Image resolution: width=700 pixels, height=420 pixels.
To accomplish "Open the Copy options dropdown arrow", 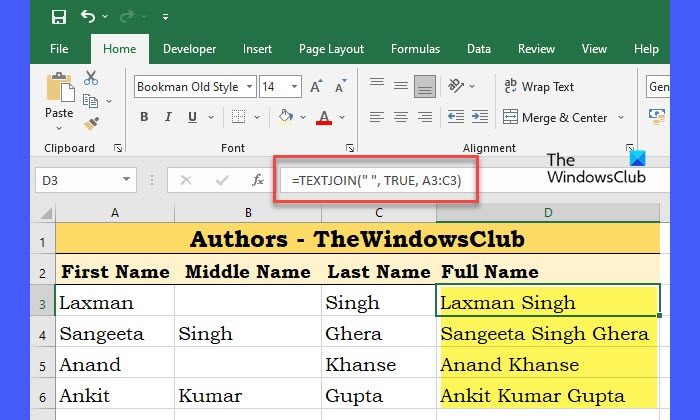I will click(108, 101).
